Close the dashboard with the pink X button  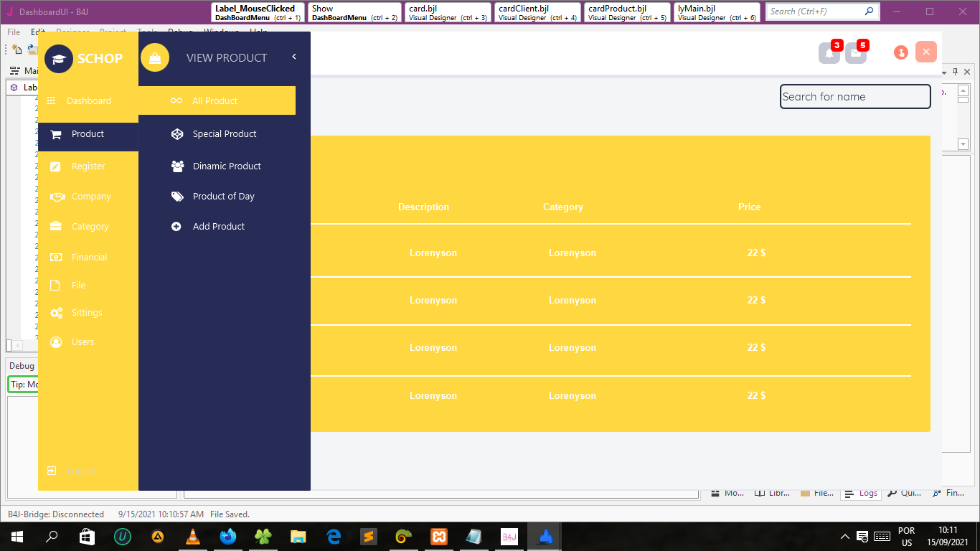click(x=926, y=52)
